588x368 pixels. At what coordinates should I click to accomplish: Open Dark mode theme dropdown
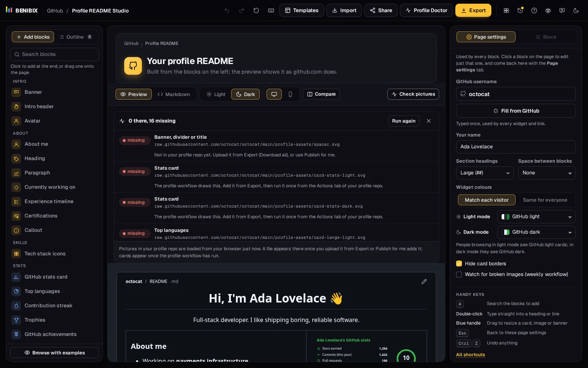[537, 232]
